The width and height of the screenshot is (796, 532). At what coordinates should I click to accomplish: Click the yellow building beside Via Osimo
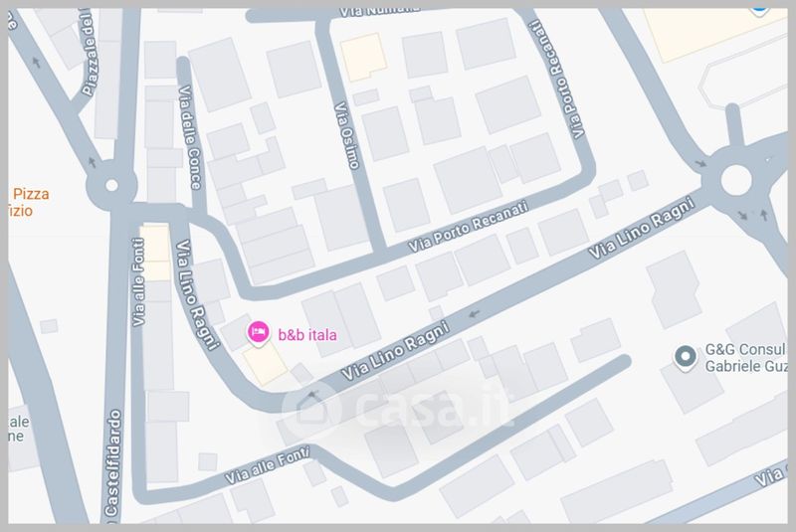pos(363,57)
